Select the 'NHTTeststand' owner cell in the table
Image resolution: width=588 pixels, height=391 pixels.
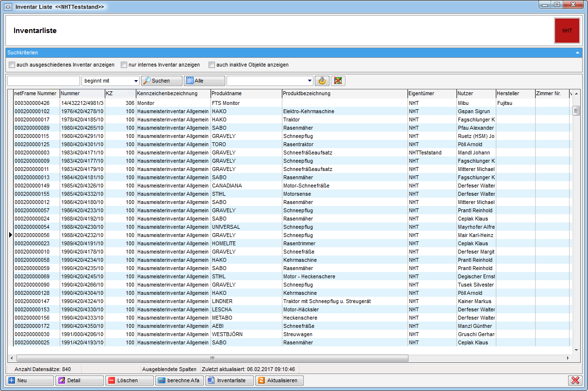[432, 153]
